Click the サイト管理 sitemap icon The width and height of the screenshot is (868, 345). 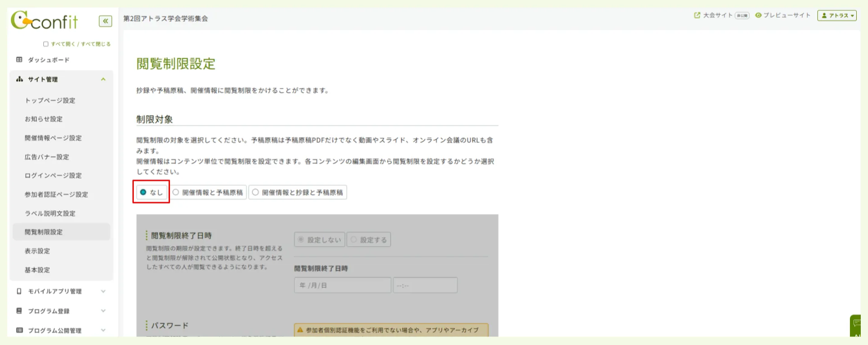(19, 79)
